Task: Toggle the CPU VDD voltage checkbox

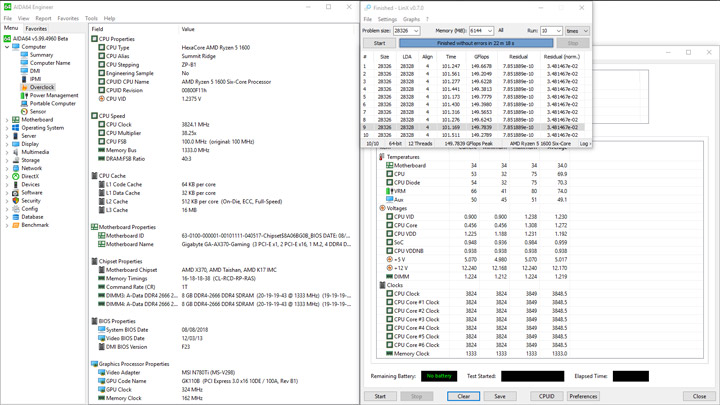Action: point(389,234)
